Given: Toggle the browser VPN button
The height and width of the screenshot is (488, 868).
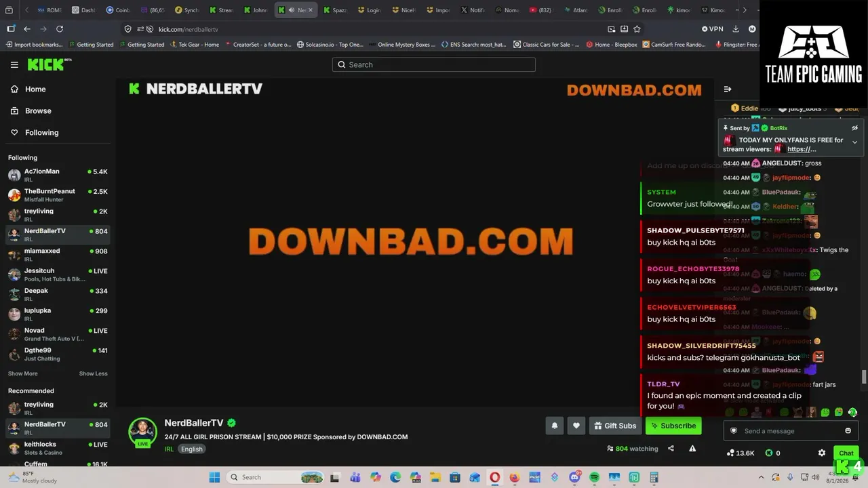Looking at the screenshot, I should coord(713,29).
